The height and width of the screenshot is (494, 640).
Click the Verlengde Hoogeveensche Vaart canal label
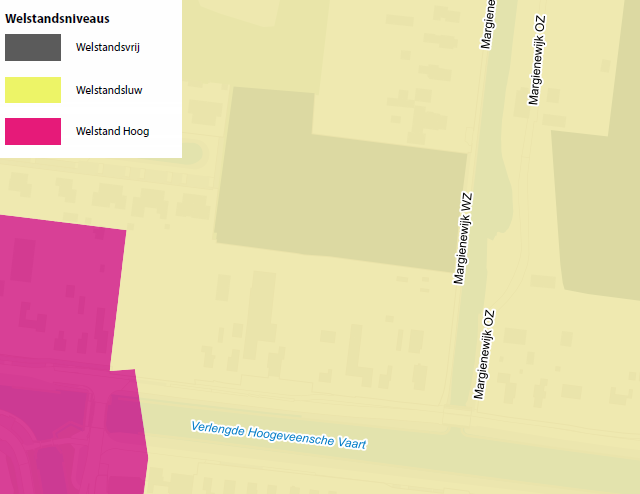(279, 435)
